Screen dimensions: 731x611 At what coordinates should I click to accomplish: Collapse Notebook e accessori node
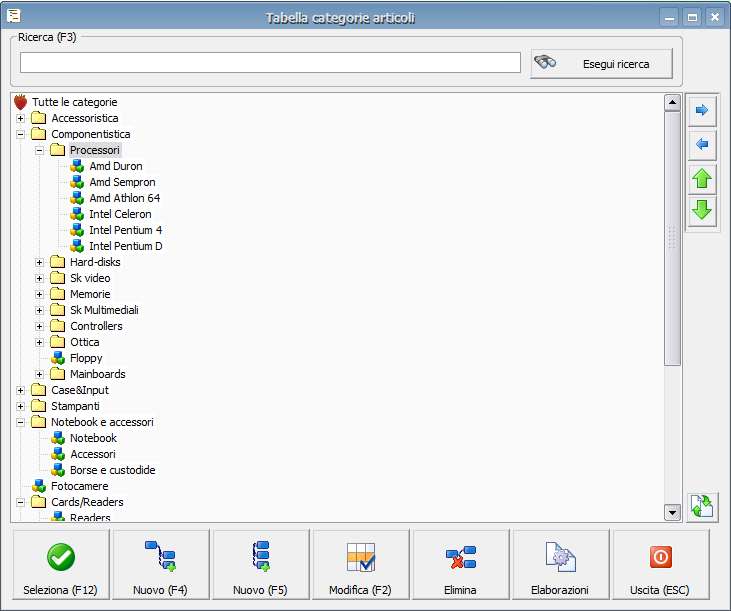click(x=21, y=422)
